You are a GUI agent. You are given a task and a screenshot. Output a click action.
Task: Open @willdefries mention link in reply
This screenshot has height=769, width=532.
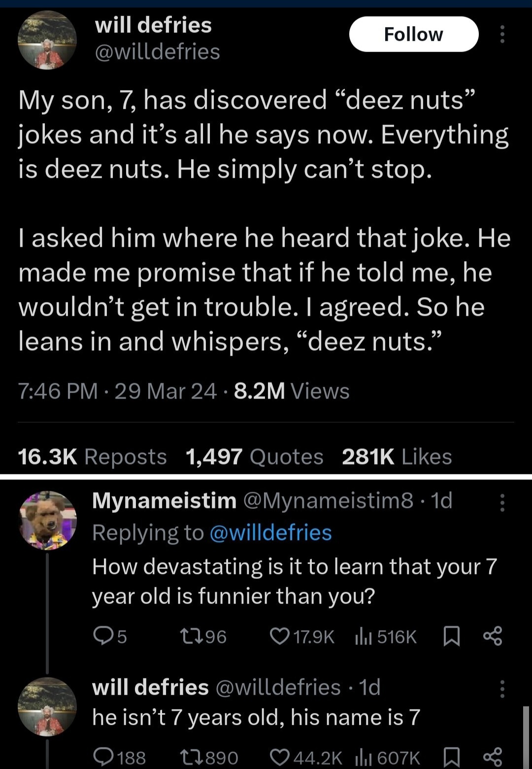pos(270,533)
